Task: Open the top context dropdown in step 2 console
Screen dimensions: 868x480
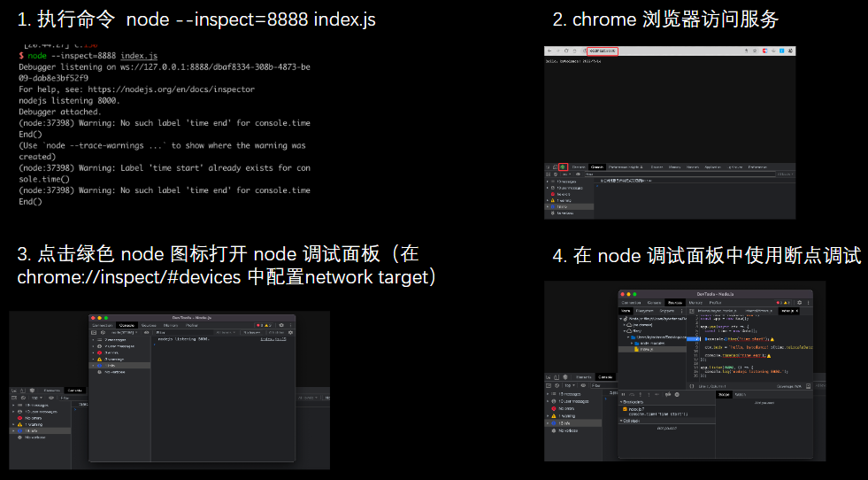Action: pyautogui.click(x=566, y=174)
